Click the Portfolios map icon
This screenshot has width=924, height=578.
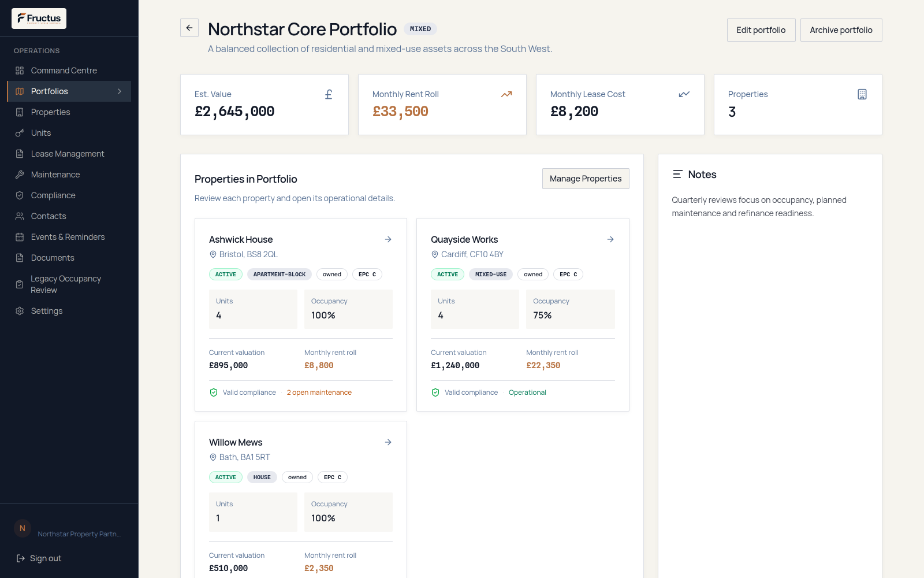point(20,91)
